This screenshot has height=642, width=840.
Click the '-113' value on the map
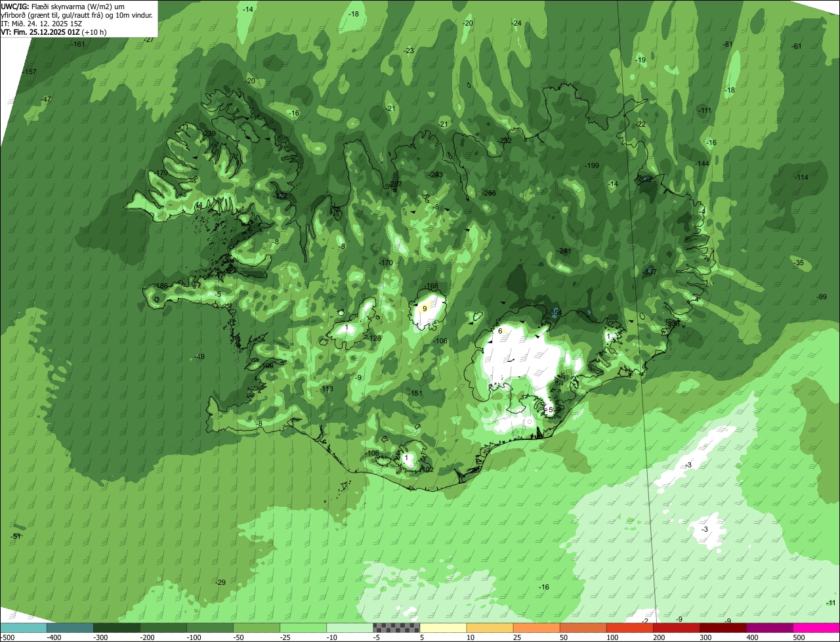click(x=326, y=389)
